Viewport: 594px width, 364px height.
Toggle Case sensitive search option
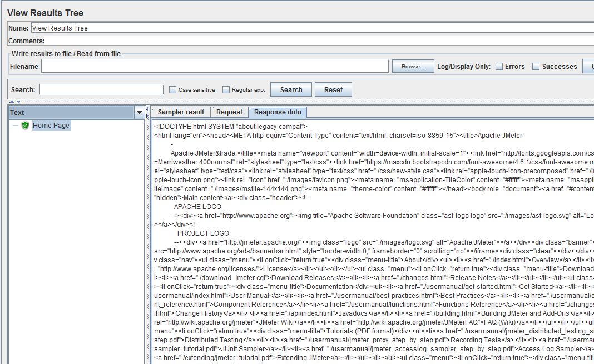point(173,89)
